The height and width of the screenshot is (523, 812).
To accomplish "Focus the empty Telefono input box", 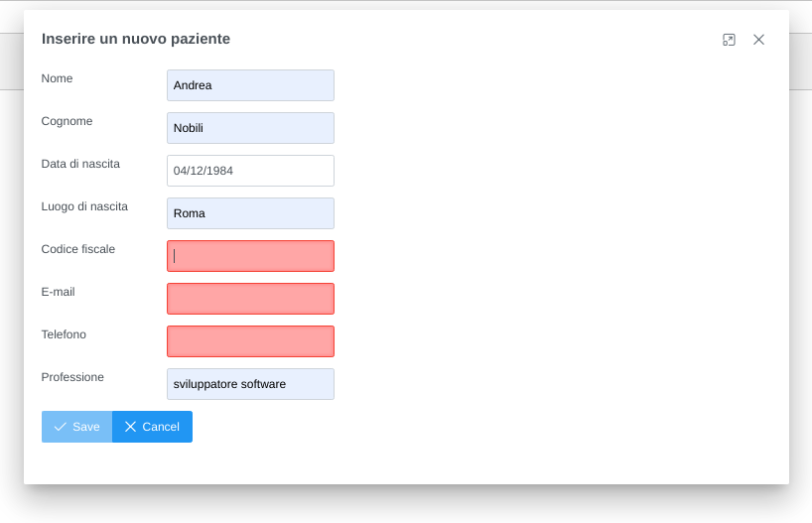I will coord(250,341).
